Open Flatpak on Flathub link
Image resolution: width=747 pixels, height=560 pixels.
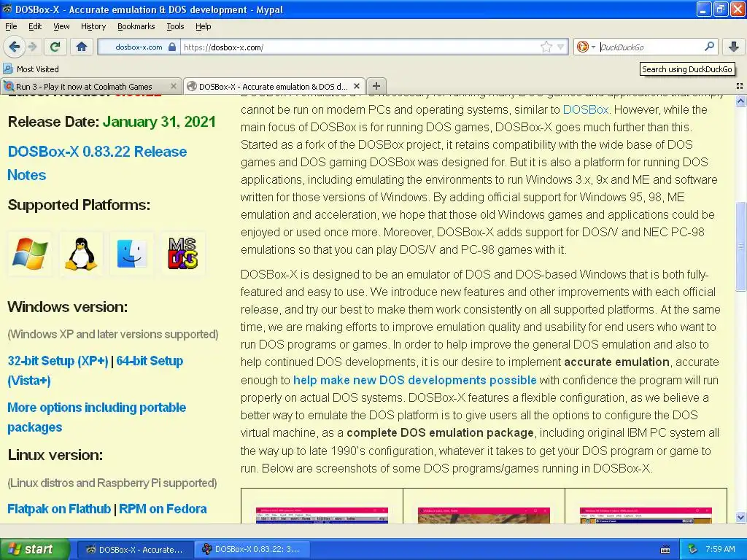coord(59,508)
